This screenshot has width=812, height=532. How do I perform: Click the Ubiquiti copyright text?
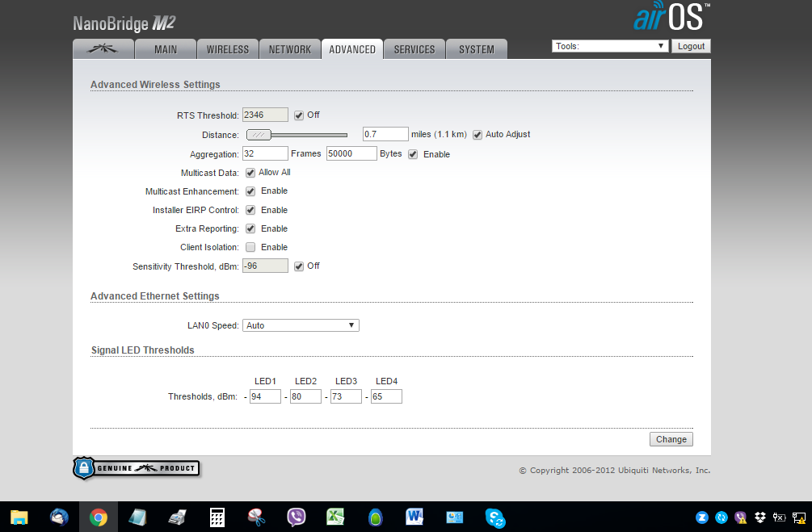[x=615, y=471]
